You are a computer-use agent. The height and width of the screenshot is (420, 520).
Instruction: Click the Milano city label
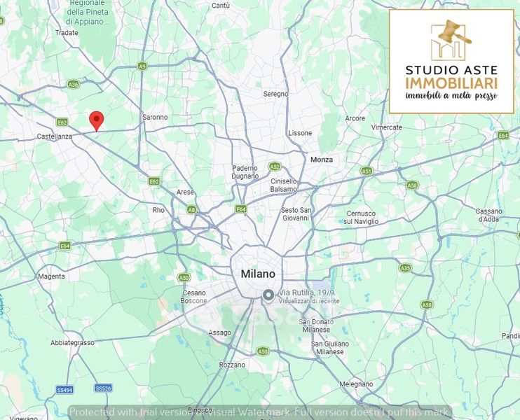click(x=258, y=274)
